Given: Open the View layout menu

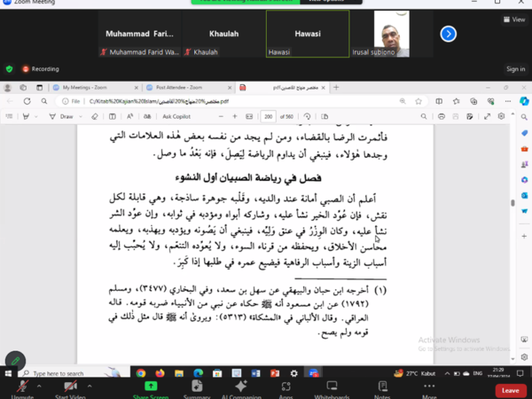Looking at the screenshot, I should click(514, 20).
